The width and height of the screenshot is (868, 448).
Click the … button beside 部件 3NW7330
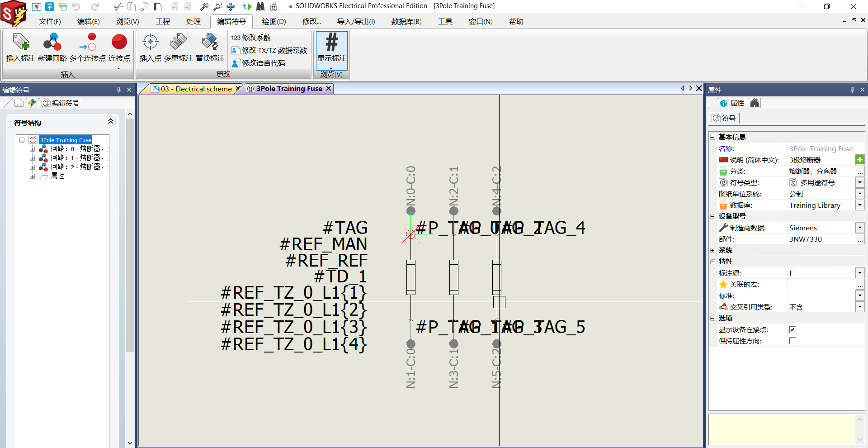point(860,239)
